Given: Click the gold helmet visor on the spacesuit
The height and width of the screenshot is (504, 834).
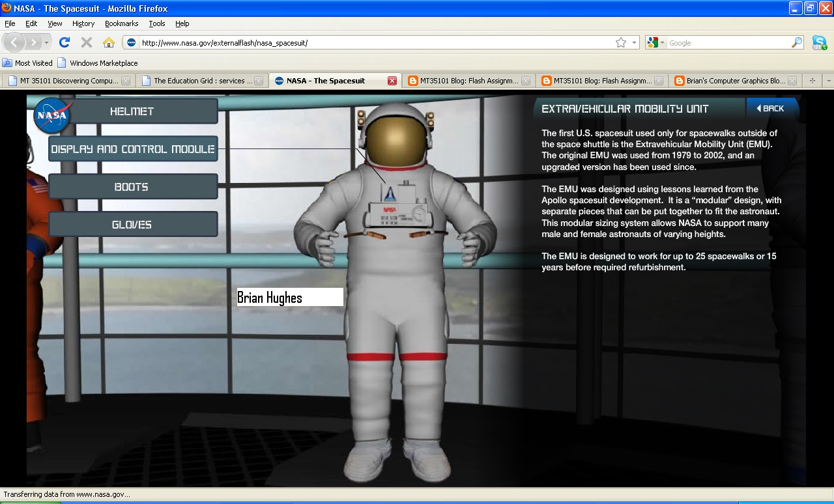Looking at the screenshot, I should tap(394, 140).
